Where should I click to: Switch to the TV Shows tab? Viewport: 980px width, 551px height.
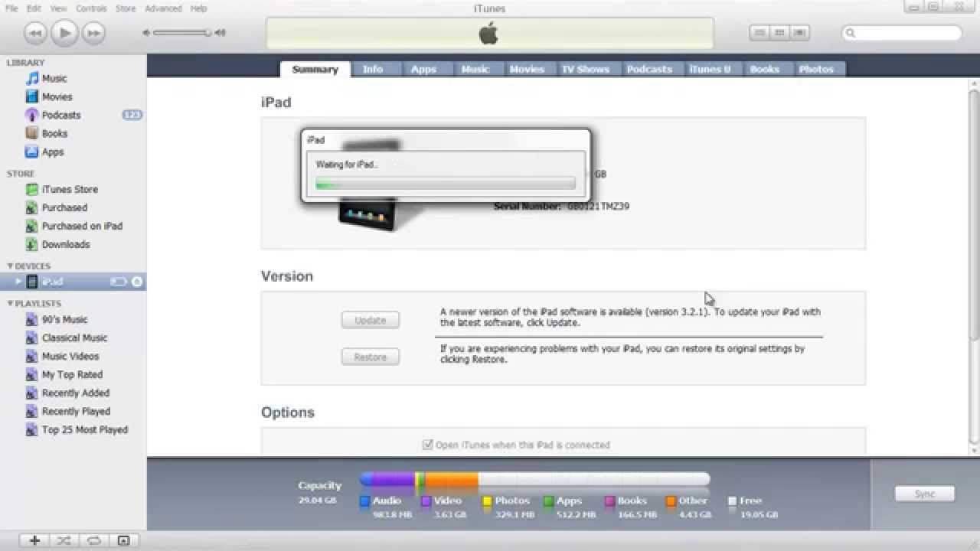click(585, 69)
